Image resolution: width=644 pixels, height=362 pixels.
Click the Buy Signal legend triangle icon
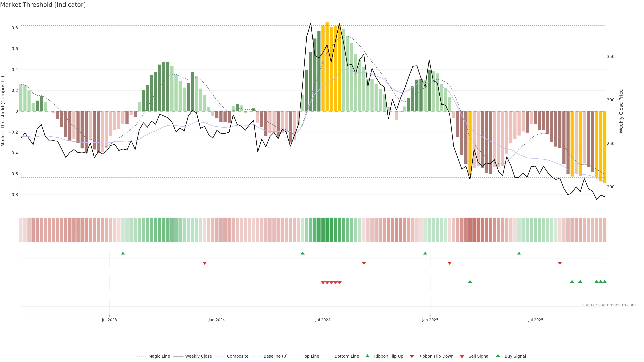pos(498,356)
